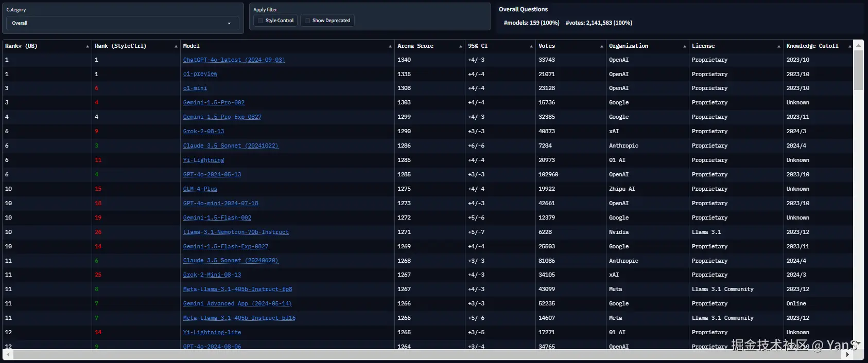This screenshot has height=363, width=868.
Task: Select the +6/-6 confidence interval cell
Action: (476, 146)
